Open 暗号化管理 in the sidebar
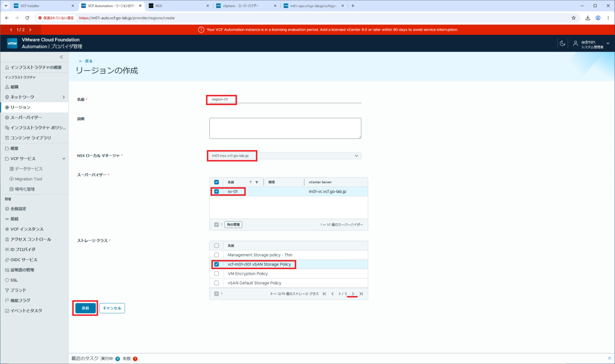The width and height of the screenshot is (615, 364). (x=25, y=189)
